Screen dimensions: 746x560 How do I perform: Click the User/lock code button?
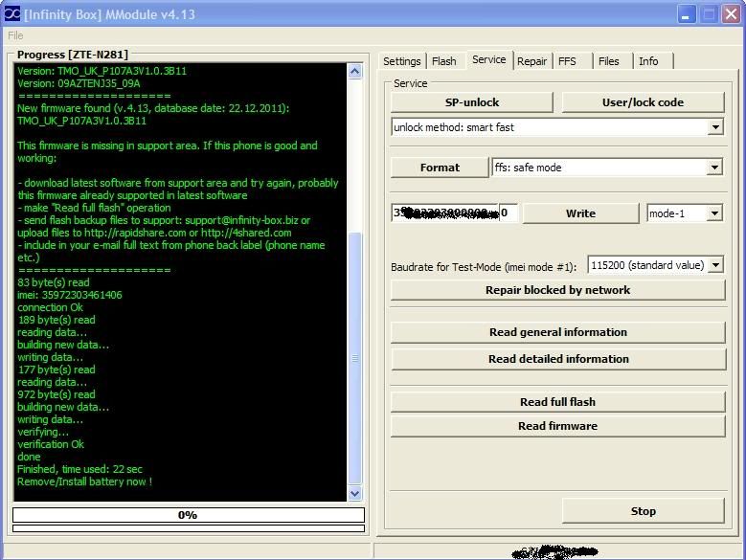643,102
